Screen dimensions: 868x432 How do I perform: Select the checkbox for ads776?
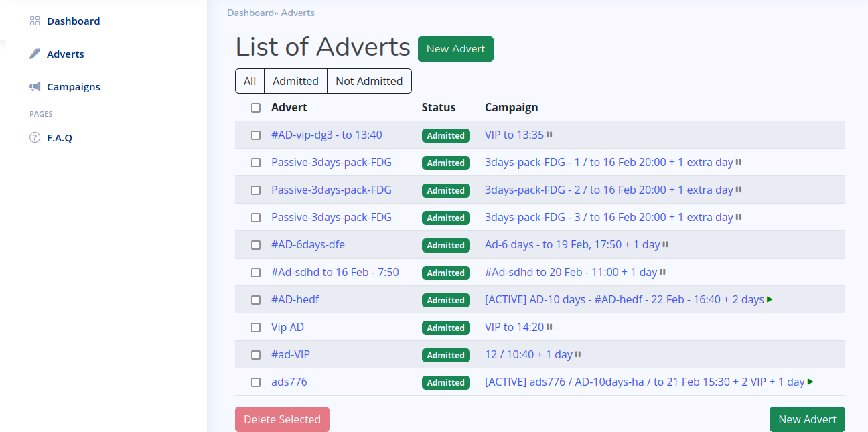(255, 382)
